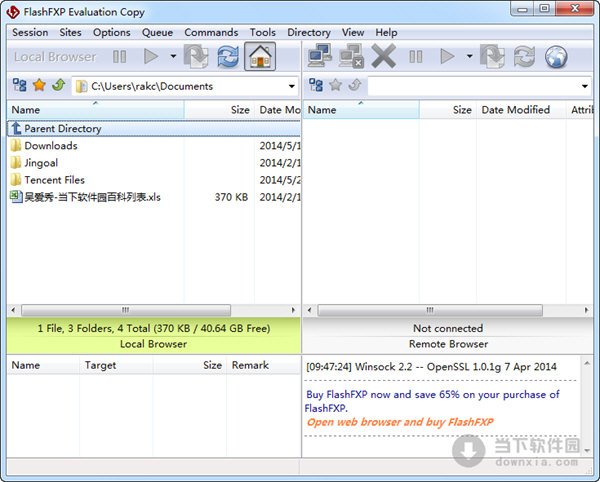
Task: Open the Session menu
Action: click(30, 33)
